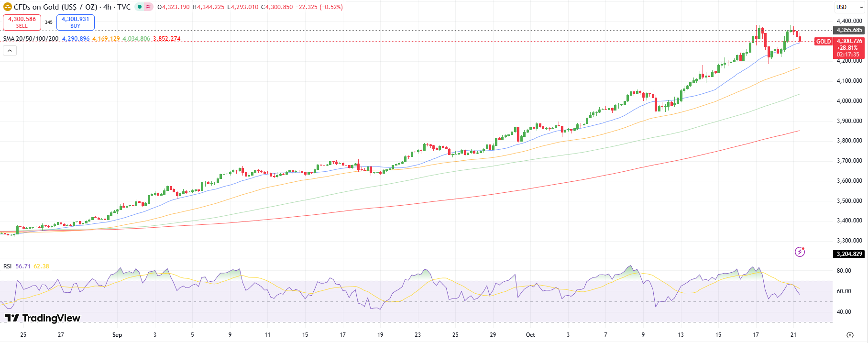Click the 4,355.685 gray price label
This screenshot has width=868, height=343.
coord(849,30)
